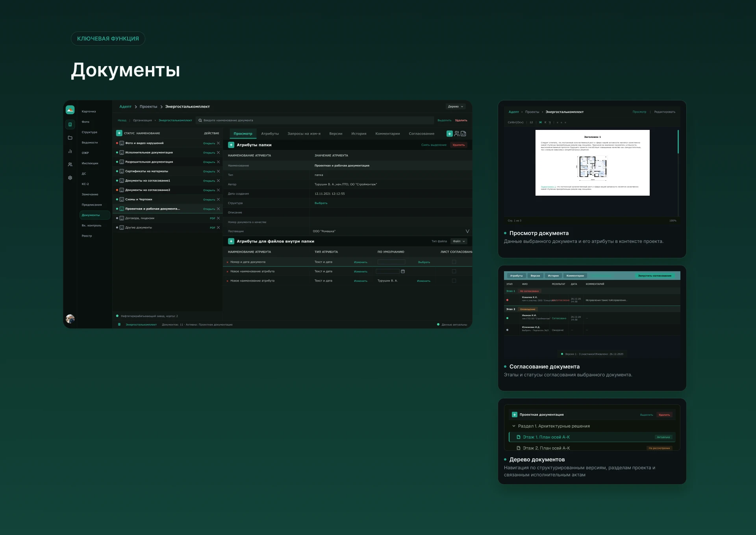
Task: Click the user avatar at sidebar bottom
Action: tap(70, 318)
